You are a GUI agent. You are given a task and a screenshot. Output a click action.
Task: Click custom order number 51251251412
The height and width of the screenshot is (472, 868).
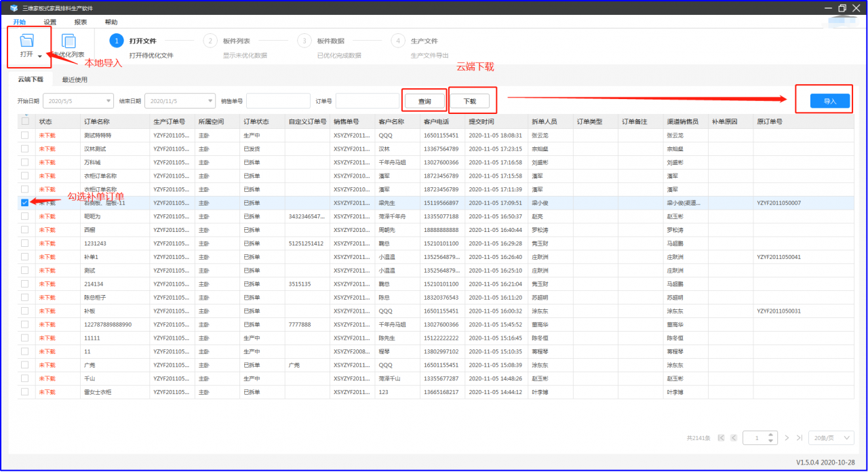click(306, 243)
